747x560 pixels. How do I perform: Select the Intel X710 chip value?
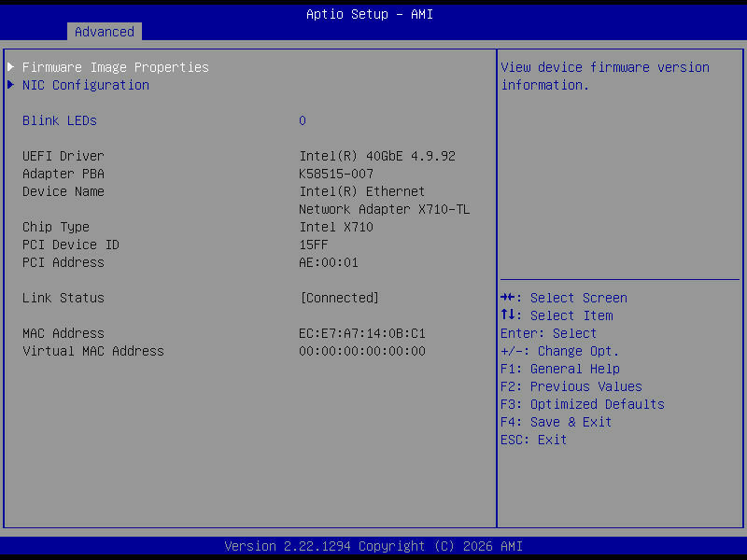click(x=336, y=227)
